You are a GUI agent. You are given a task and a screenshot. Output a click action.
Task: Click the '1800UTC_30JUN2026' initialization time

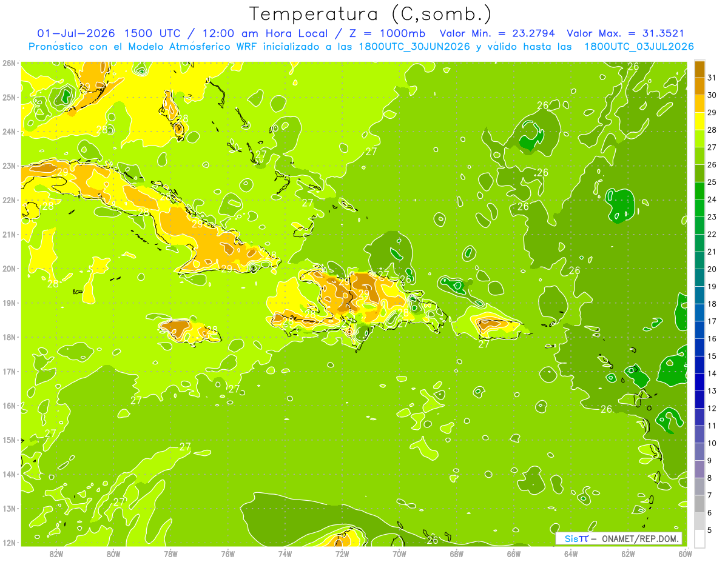click(414, 47)
